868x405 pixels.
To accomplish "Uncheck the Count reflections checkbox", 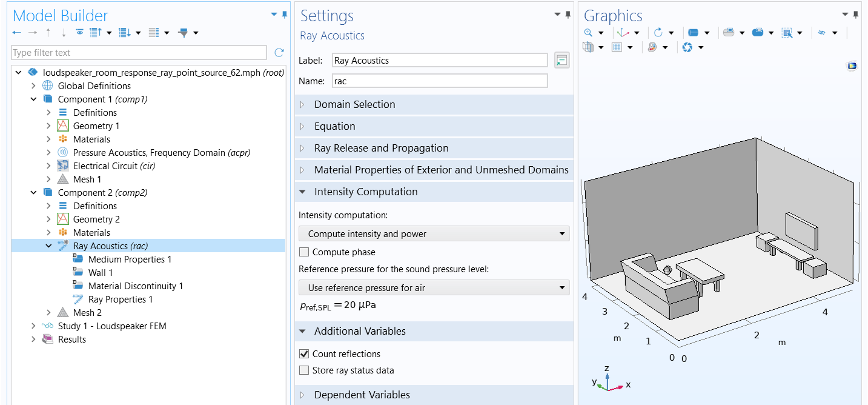I will (x=304, y=354).
